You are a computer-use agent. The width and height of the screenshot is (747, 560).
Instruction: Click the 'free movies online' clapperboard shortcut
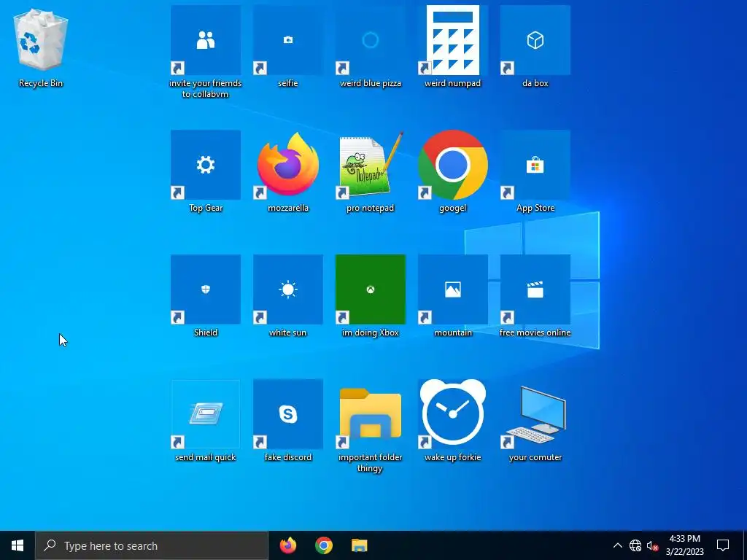535,295
